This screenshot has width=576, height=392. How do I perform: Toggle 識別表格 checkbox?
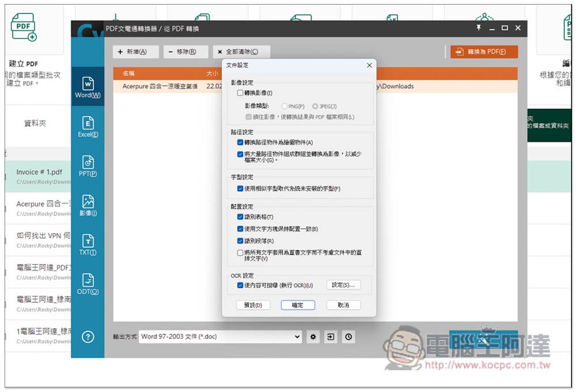point(240,217)
